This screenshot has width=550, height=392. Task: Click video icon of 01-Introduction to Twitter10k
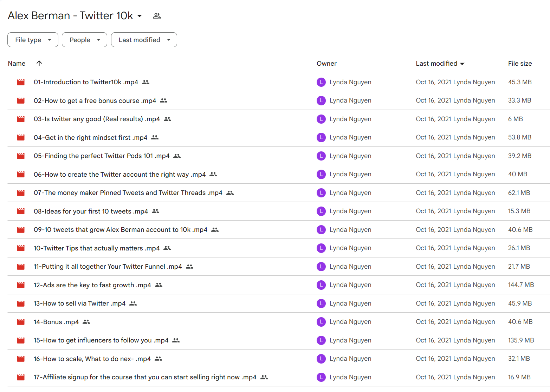coord(21,82)
